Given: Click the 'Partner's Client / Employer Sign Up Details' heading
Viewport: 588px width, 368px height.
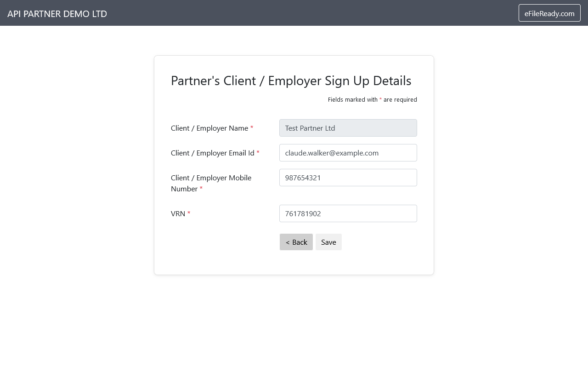Looking at the screenshot, I should pyautogui.click(x=291, y=80).
